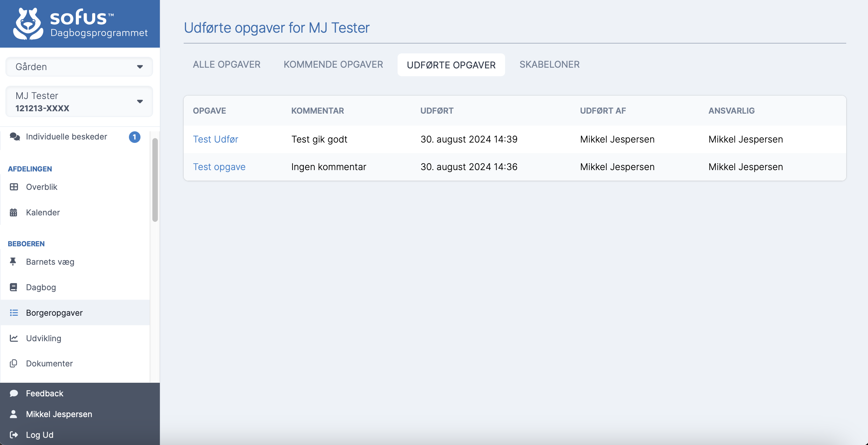Click the Feedback speech bubble icon
This screenshot has width=868, height=445.
point(14,394)
